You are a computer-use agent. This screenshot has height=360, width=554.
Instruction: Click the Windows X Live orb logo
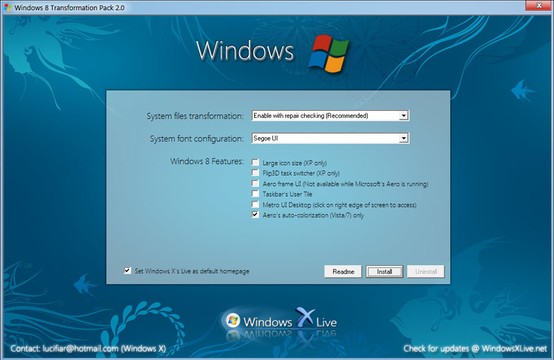point(232,320)
